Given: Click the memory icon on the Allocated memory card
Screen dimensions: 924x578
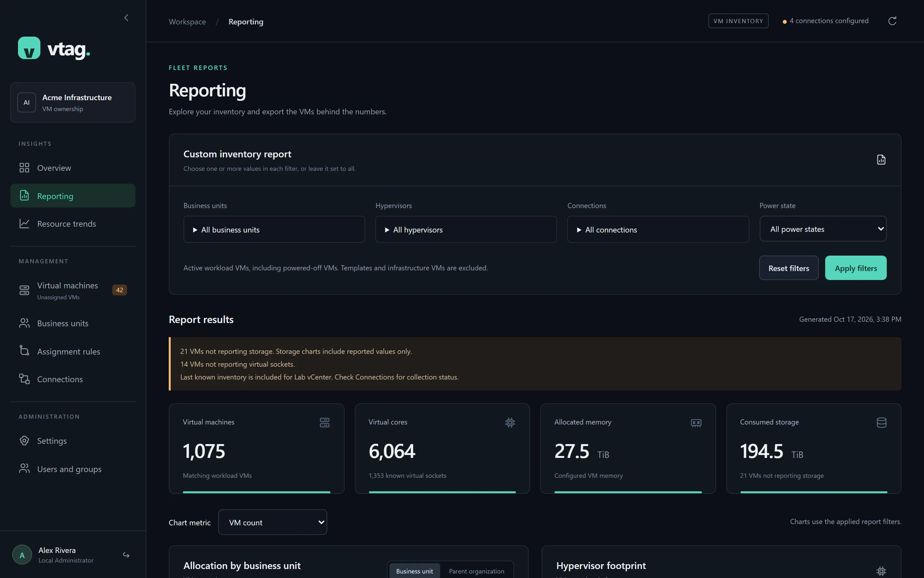Looking at the screenshot, I should pyautogui.click(x=696, y=423).
